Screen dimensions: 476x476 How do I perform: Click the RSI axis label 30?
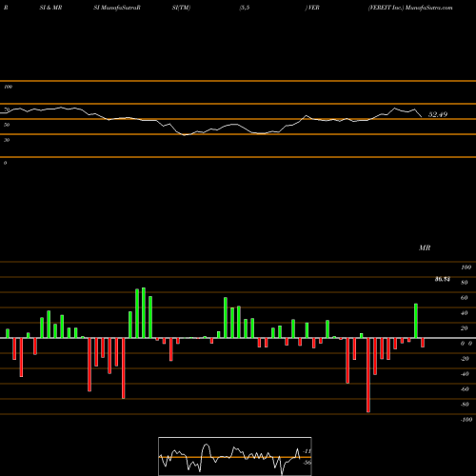coord(7,140)
